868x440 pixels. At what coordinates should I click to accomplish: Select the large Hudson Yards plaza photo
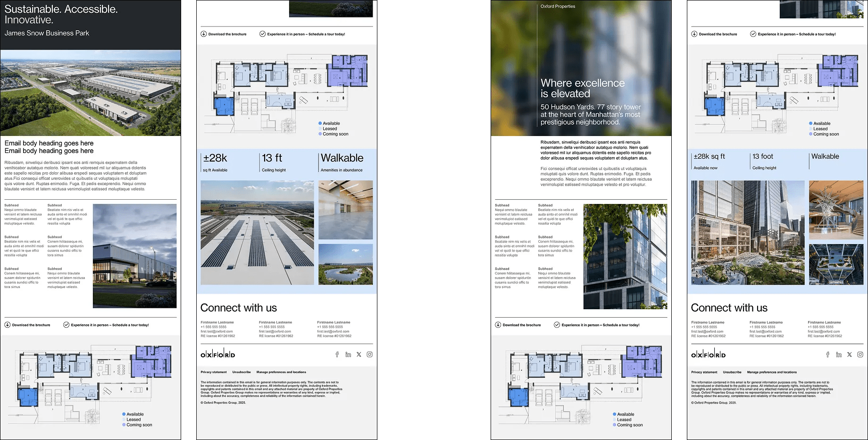(x=748, y=232)
